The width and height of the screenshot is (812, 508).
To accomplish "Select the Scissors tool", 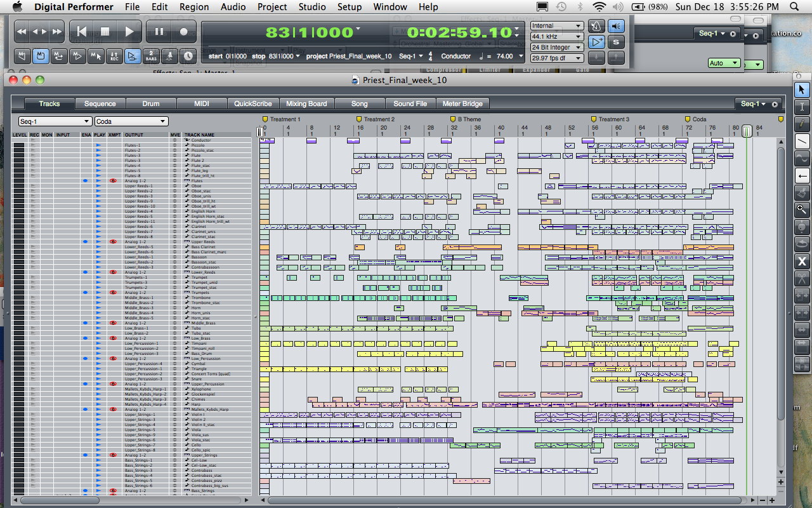I will point(802,278).
